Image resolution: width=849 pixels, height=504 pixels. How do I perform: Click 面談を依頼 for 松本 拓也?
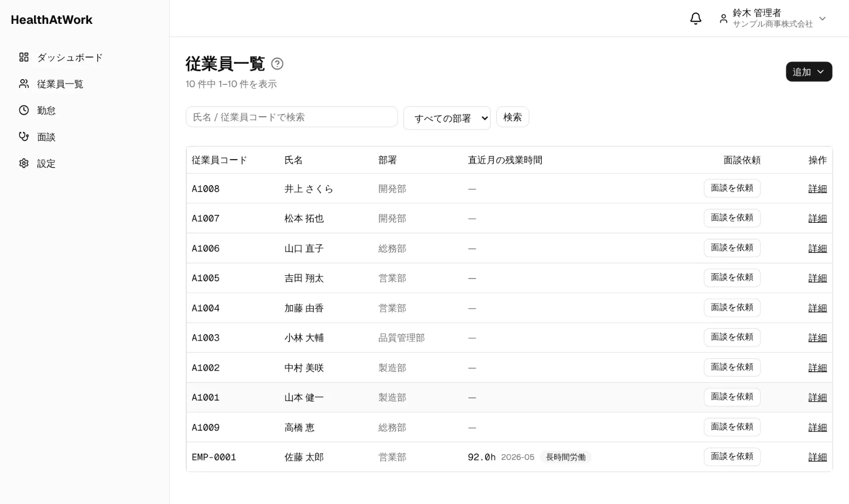732,218
